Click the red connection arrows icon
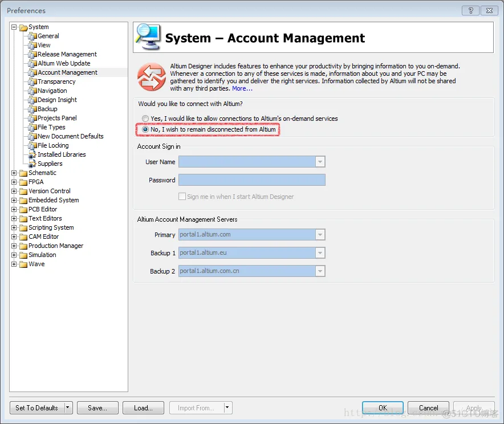504x424 pixels. [x=152, y=77]
